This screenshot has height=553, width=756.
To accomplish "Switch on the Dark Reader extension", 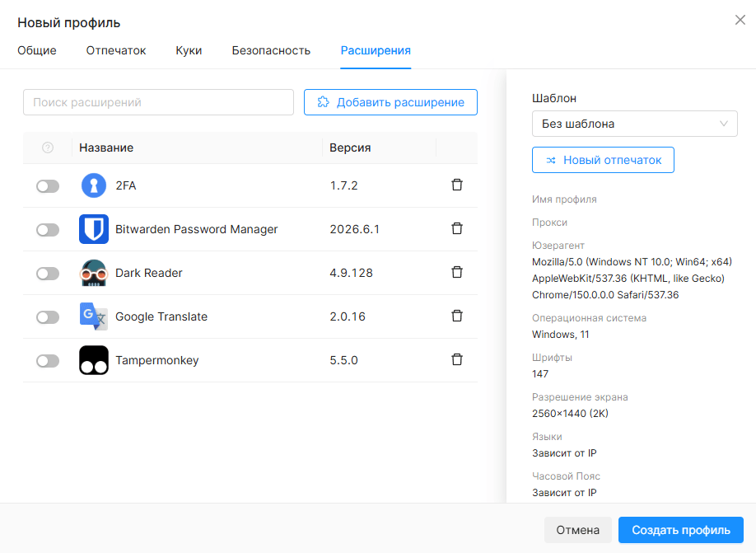I will [x=48, y=274].
